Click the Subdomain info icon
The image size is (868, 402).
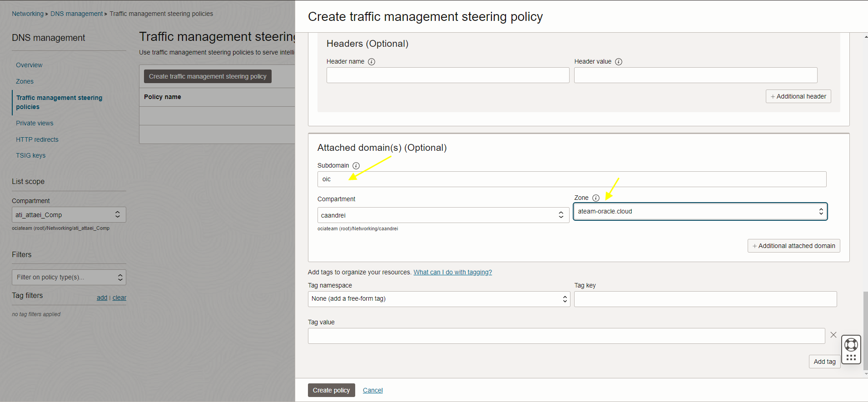[x=356, y=166]
